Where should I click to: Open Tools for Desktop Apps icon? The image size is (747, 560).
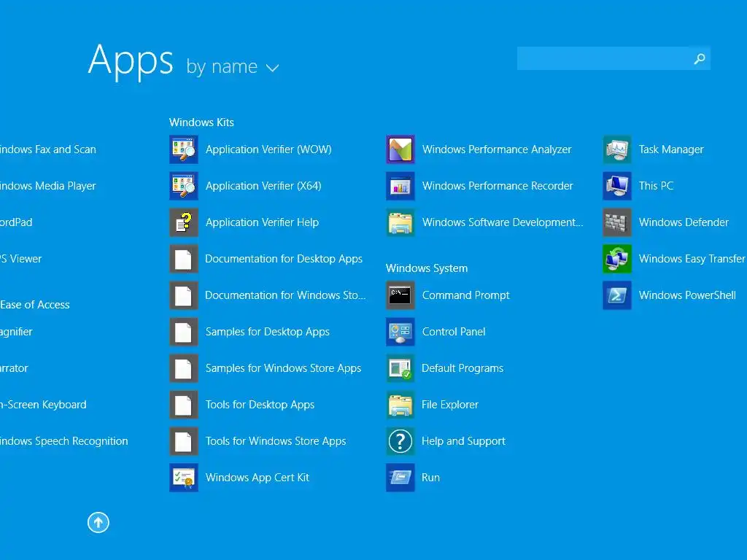[x=183, y=405]
